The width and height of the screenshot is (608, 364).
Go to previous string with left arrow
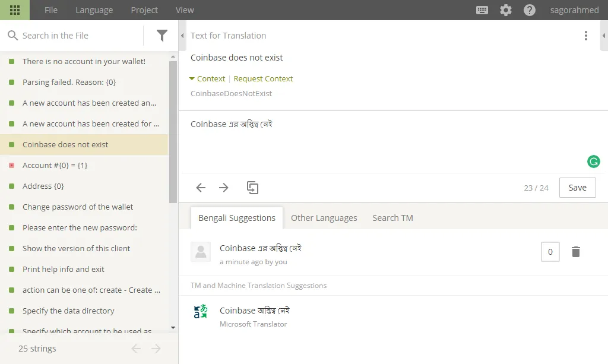201,188
